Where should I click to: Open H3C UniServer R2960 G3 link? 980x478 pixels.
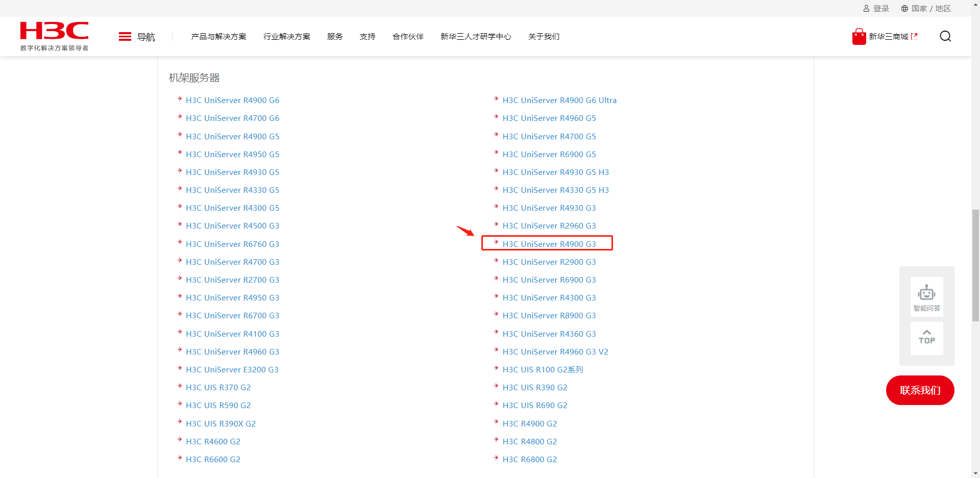coord(549,226)
